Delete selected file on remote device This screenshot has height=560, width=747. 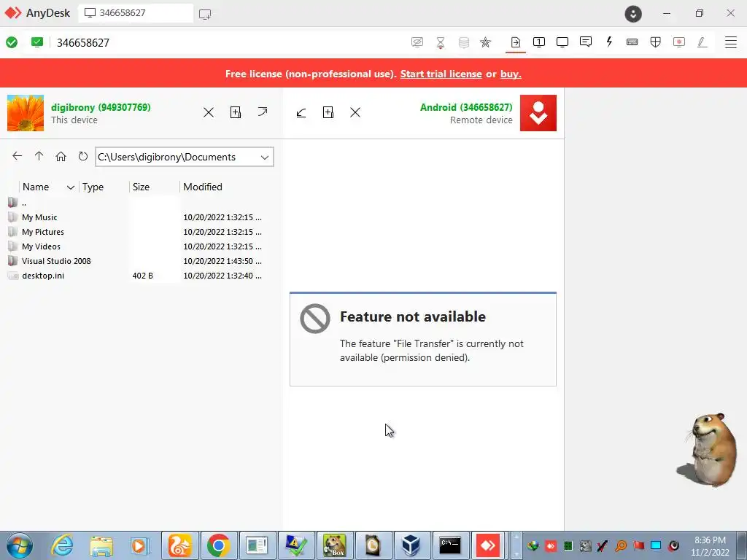click(x=355, y=112)
